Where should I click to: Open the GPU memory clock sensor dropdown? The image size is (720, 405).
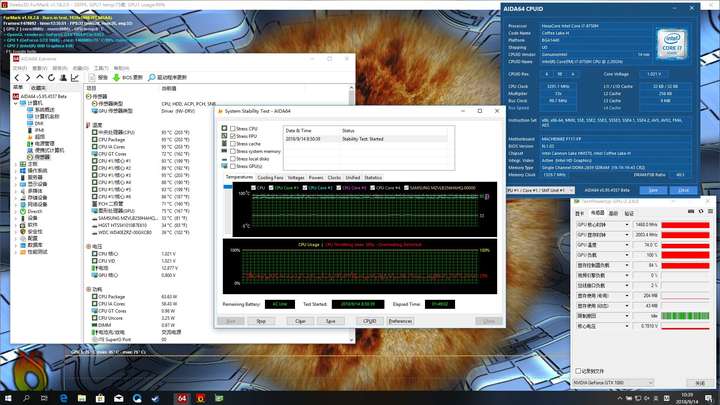tap(627, 235)
